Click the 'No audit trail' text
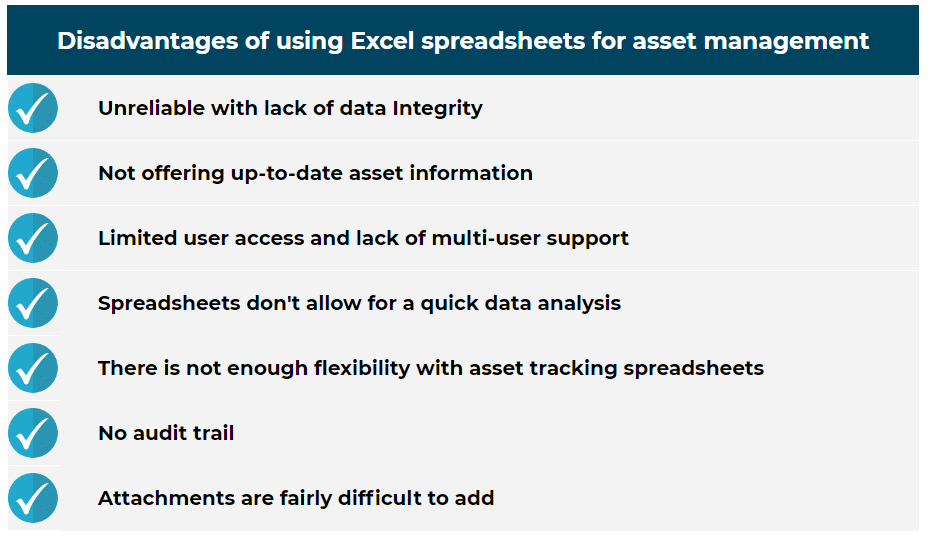Screen dimensions: 930x537 pyautogui.click(x=166, y=433)
